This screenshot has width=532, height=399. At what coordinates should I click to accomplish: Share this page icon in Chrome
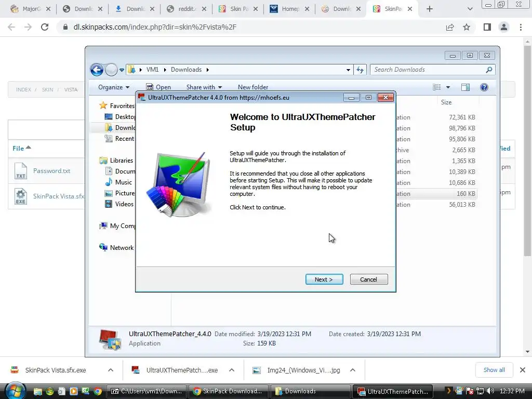pos(450,27)
